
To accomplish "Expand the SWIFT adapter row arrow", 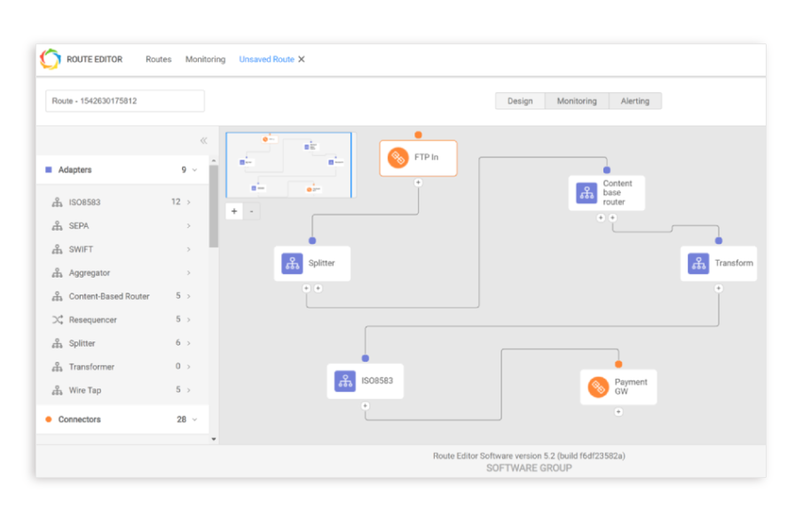I will [188, 249].
